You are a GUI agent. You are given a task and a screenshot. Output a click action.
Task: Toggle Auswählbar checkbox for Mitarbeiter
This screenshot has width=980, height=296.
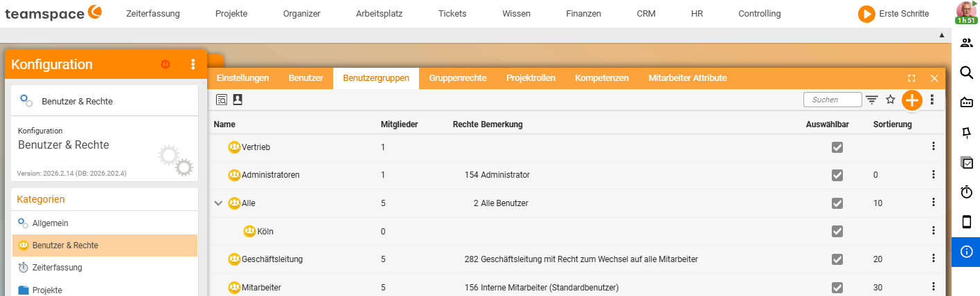pyautogui.click(x=837, y=287)
